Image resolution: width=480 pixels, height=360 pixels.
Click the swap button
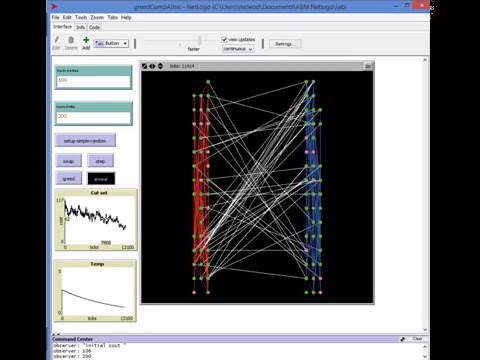pyautogui.click(x=68, y=161)
